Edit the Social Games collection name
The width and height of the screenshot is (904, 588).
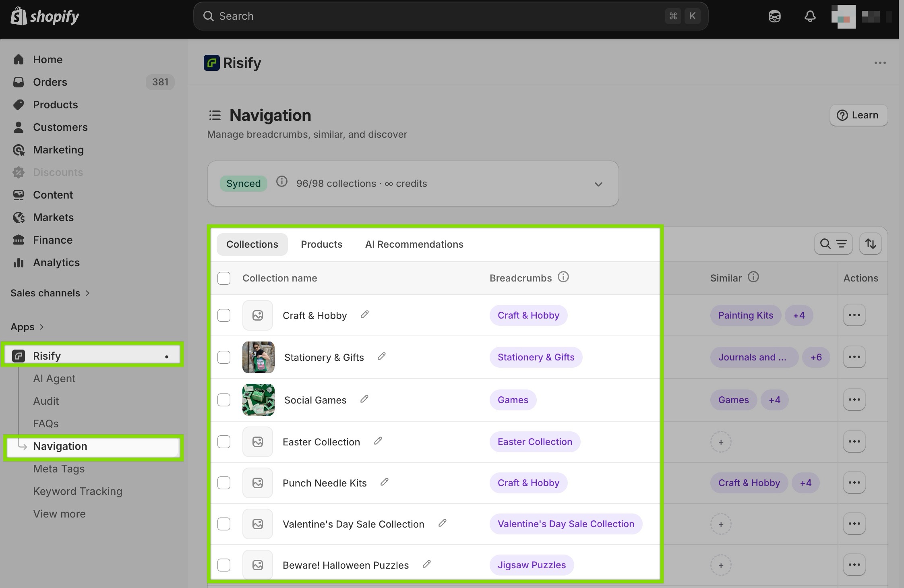pyautogui.click(x=364, y=399)
